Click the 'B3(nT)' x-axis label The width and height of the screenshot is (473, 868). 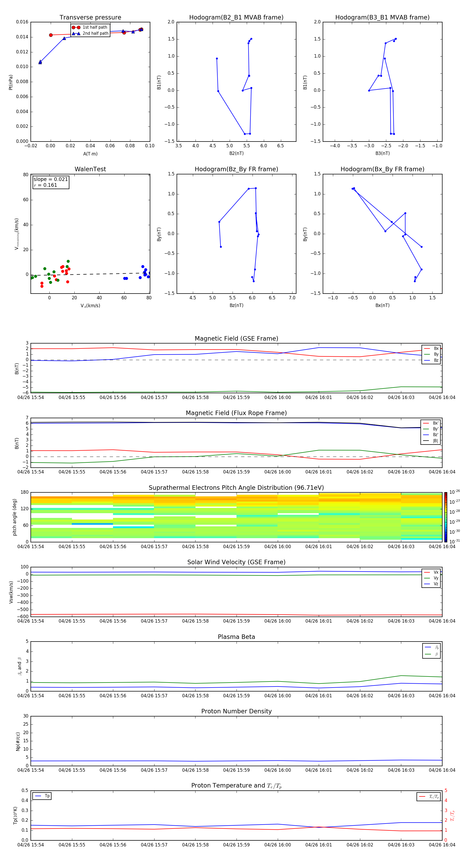coord(382,154)
